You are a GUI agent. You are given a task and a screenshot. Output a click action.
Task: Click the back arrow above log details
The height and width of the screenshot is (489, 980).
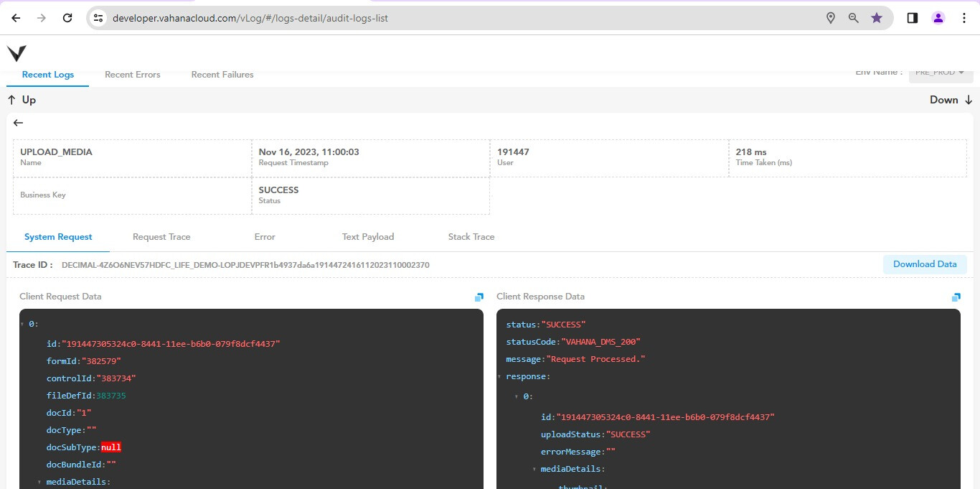(x=19, y=123)
